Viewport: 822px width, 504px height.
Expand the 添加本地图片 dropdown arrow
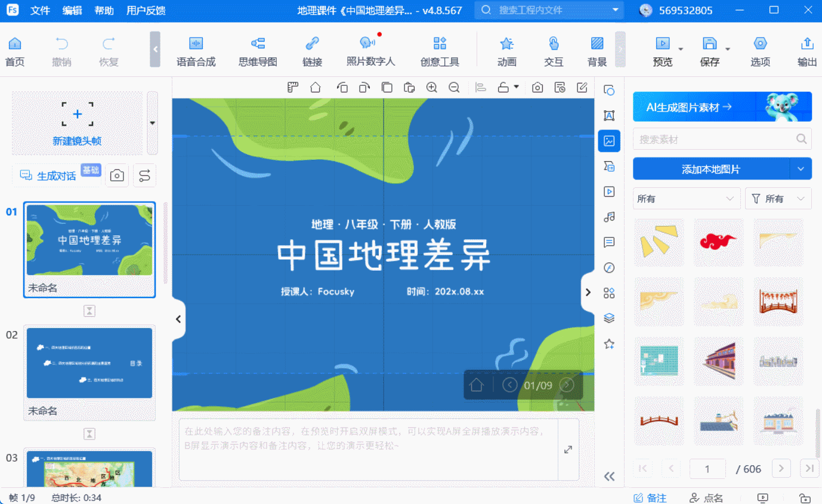click(x=801, y=169)
